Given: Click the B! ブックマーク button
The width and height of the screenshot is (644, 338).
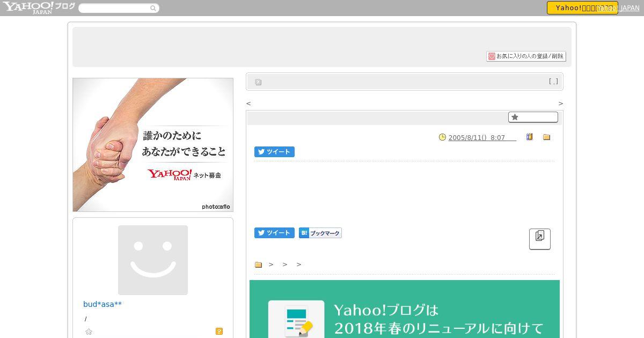Looking at the screenshot, I should pos(320,233).
